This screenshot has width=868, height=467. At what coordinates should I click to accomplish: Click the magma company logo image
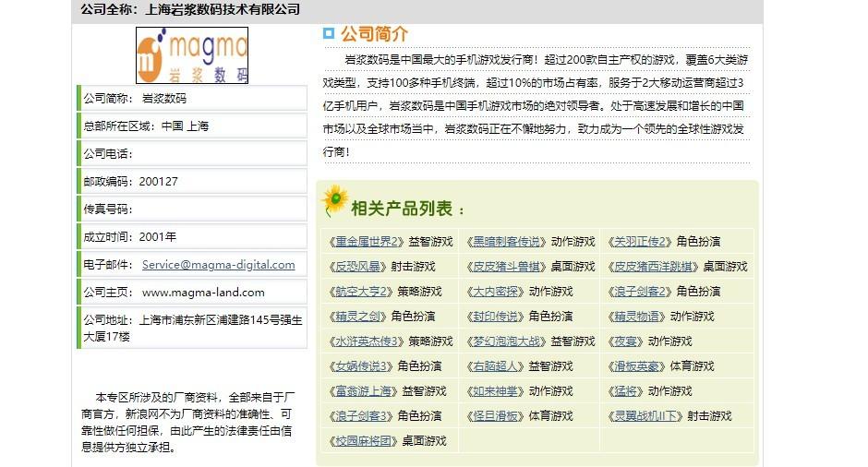coord(192,55)
